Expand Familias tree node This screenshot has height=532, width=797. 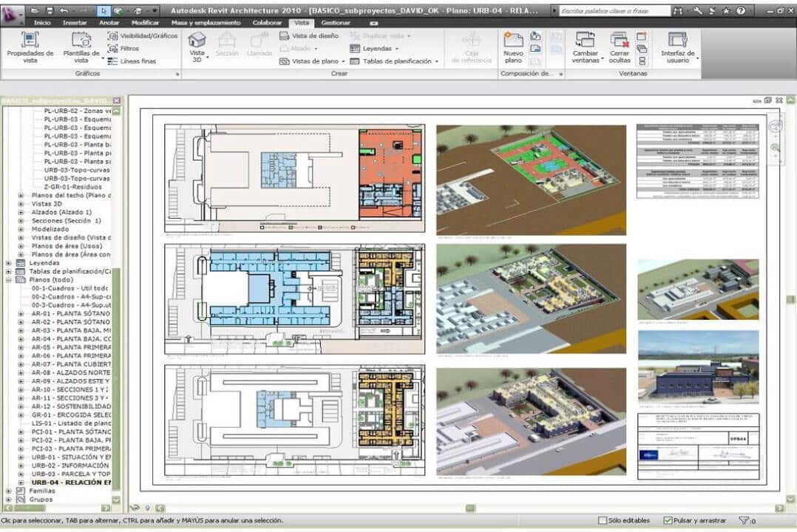(x=8, y=491)
